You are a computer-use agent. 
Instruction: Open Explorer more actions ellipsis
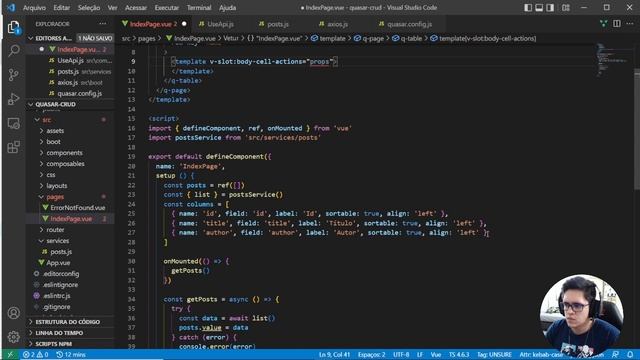point(103,24)
